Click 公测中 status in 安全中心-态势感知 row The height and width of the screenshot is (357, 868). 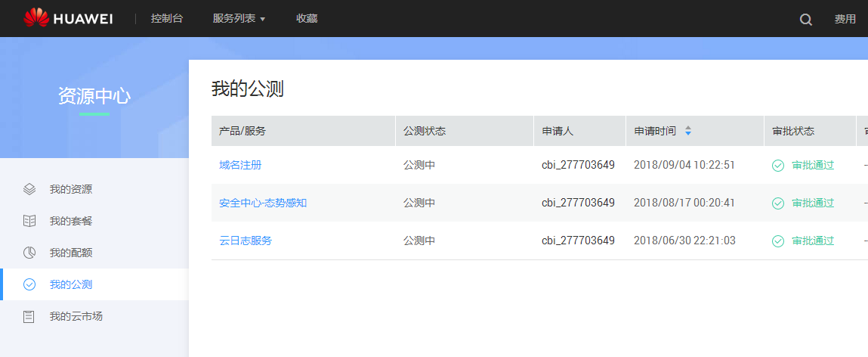(419, 203)
